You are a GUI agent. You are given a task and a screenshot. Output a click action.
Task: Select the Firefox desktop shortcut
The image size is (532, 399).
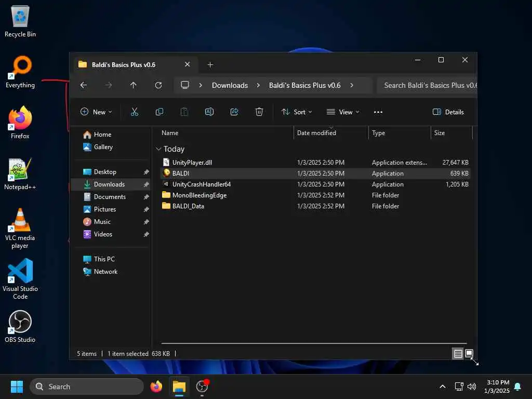[x=20, y=123]
